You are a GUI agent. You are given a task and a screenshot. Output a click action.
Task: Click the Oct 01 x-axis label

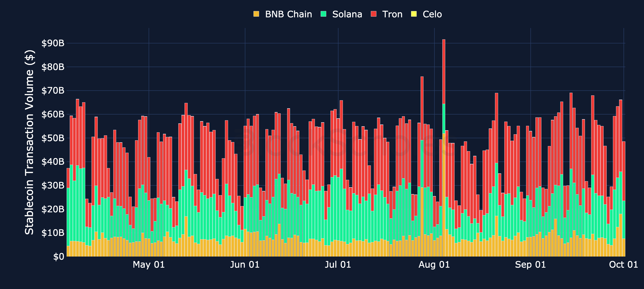tap(624, 265)
